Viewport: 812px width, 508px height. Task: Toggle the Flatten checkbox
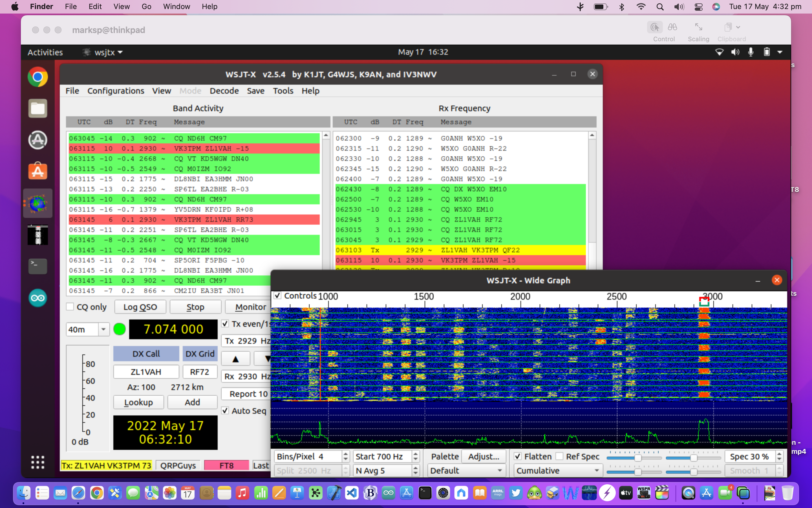pos(518,456)
